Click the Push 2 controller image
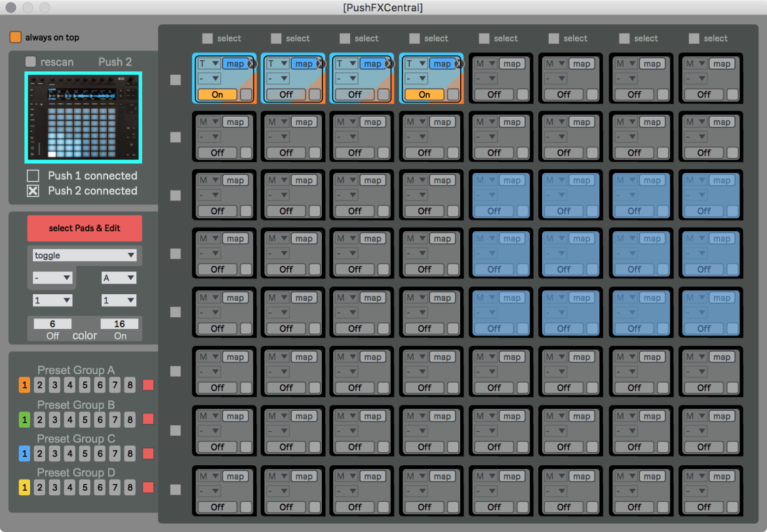Screen dimensions: 767x532 pos(84,117)
